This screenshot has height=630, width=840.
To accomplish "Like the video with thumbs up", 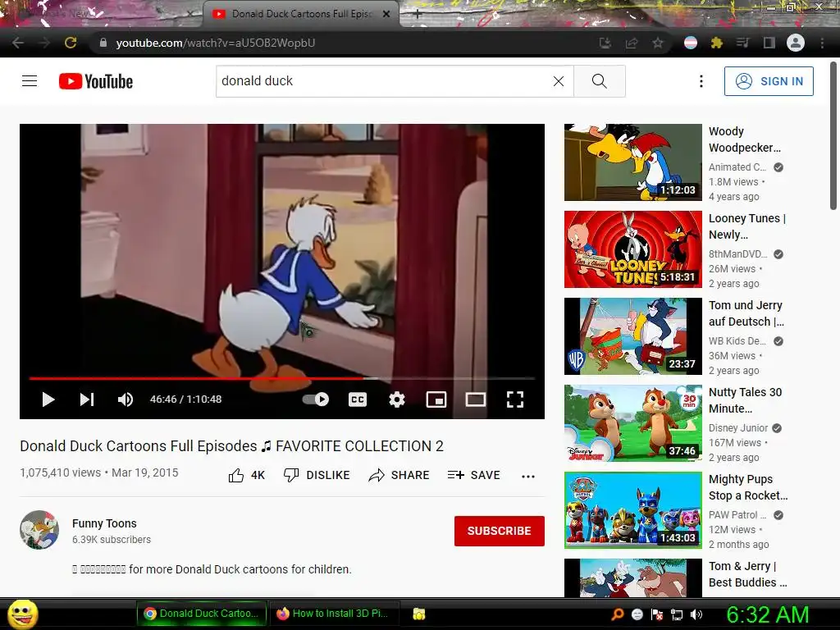I will click(246, 475).
